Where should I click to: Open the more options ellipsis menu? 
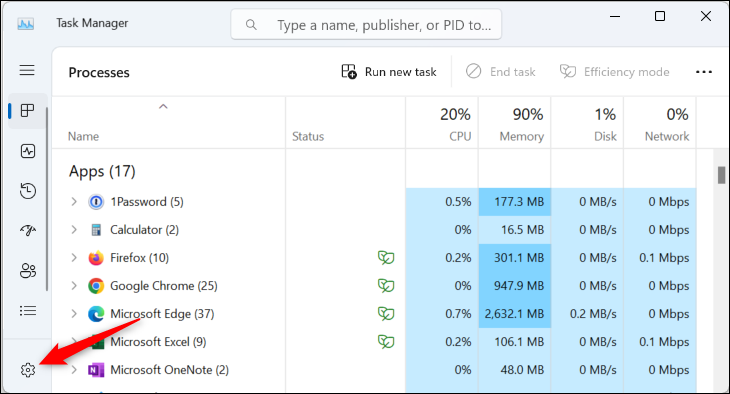point(703,72)
